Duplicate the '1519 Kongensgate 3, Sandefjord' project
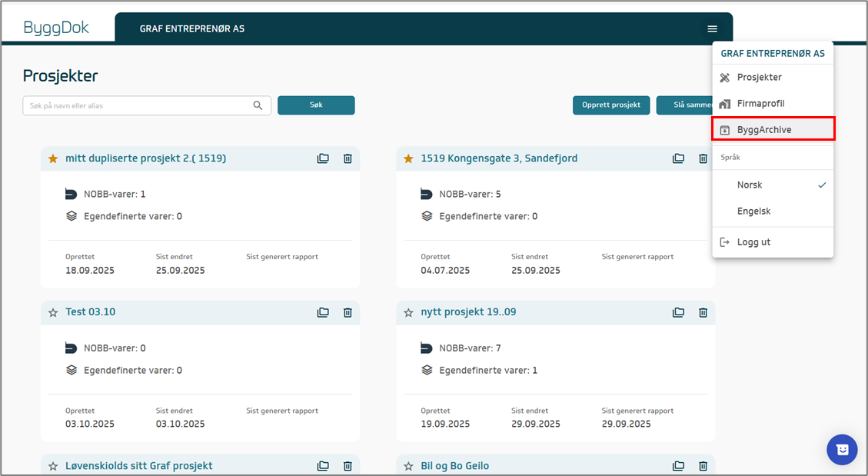This screenshot has width=868, height=476. [678, 158]
